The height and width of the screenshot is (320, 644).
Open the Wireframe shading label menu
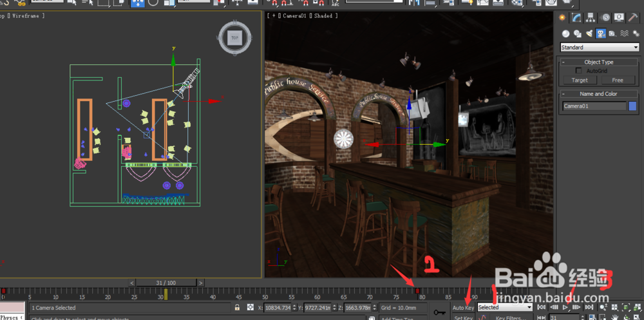[27, 15]
